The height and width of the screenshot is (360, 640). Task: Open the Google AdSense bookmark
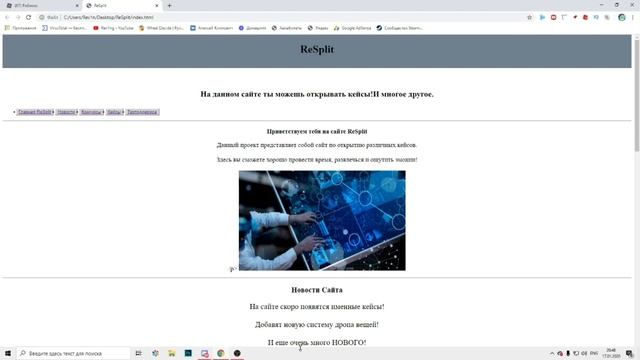pyautogui.click(x=352, y=28)
